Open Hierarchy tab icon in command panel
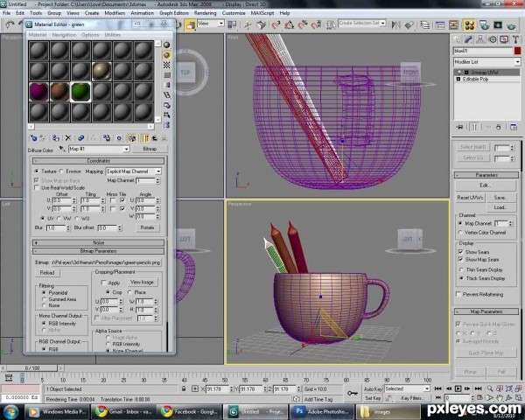 tap(480, 40)
